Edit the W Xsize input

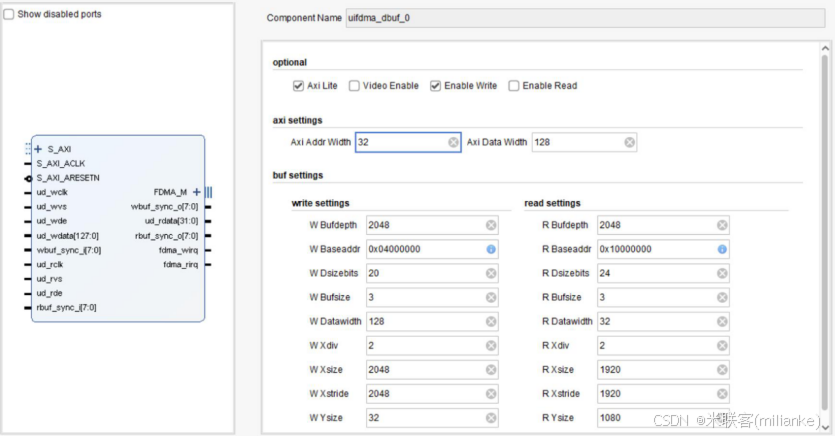432,369
